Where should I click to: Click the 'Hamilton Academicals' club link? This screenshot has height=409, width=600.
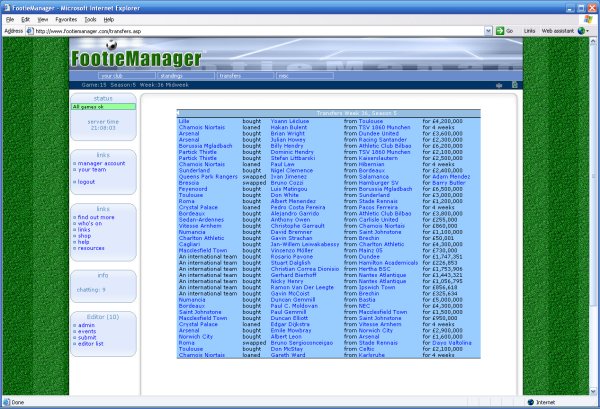click(x=388, y=262)
